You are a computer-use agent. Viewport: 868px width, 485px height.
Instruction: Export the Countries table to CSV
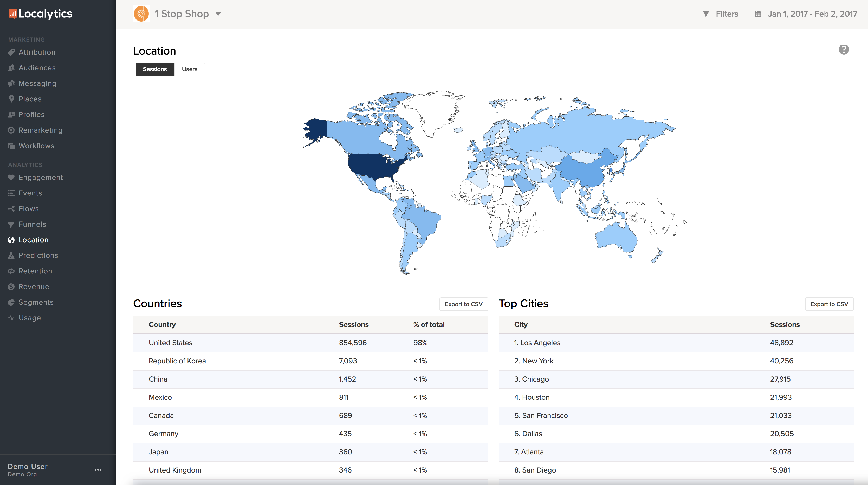click(463, 304)
